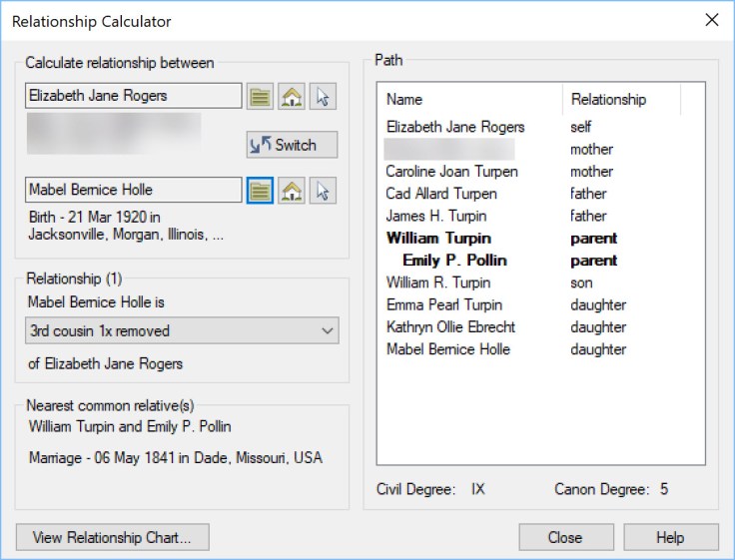Close dialog with the Close button

coord(566,537)
